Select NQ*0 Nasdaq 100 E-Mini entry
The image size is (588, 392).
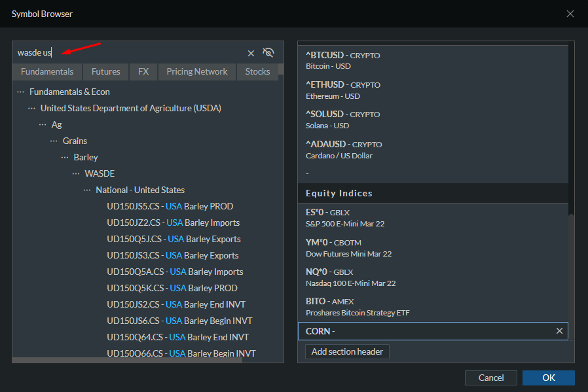[x=433, y=277]
